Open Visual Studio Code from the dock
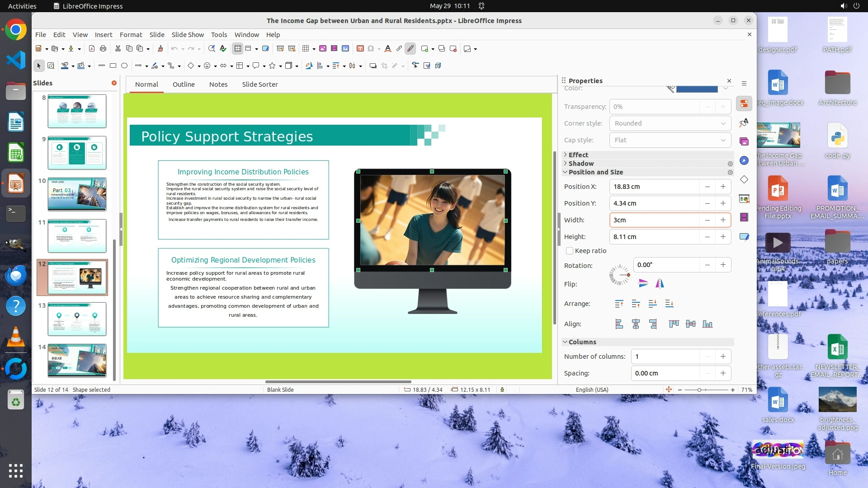The width and height of the screenshot is (868, 488). pos(16,60)
